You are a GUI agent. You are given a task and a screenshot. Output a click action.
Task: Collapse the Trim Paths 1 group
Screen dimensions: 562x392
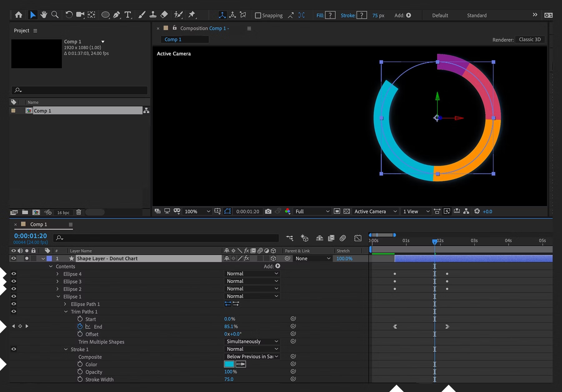(x=66, y=311)
